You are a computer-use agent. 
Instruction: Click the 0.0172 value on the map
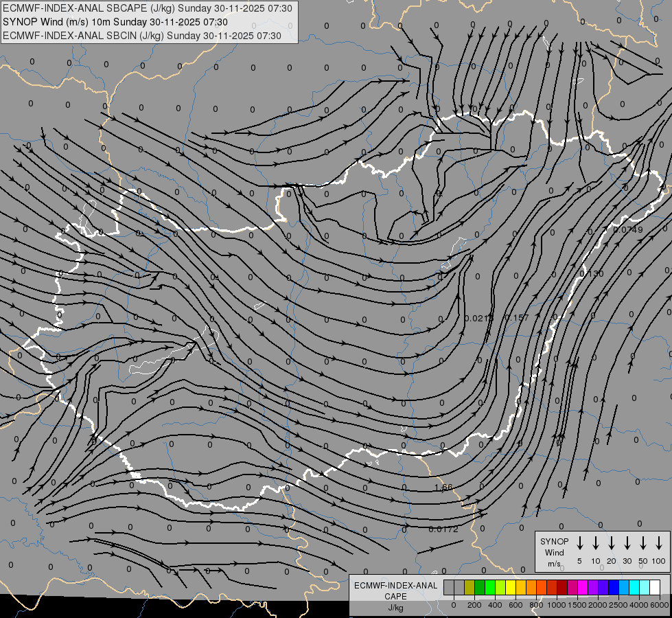(x=443, y=529)
